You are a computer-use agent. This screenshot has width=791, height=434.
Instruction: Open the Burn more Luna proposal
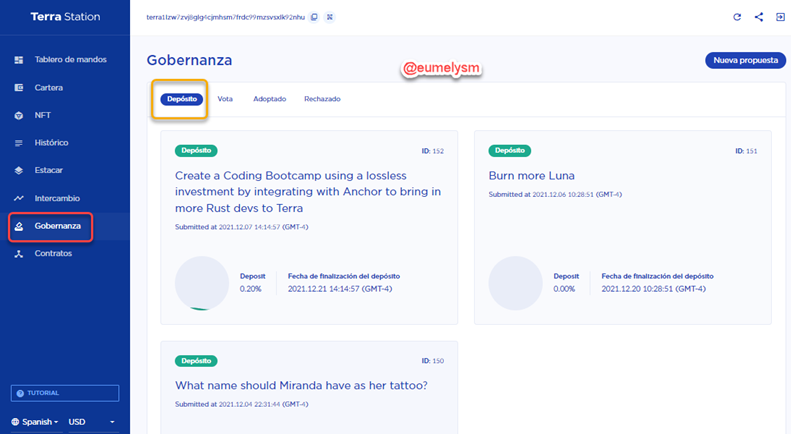click(x=531, y=176)
